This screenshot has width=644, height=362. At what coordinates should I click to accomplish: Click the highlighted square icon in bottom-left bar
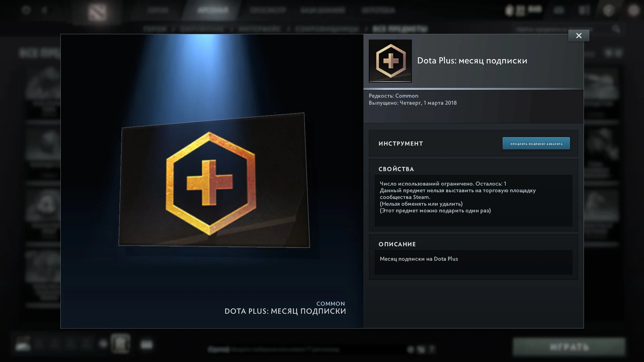click(x=120, y=344)
